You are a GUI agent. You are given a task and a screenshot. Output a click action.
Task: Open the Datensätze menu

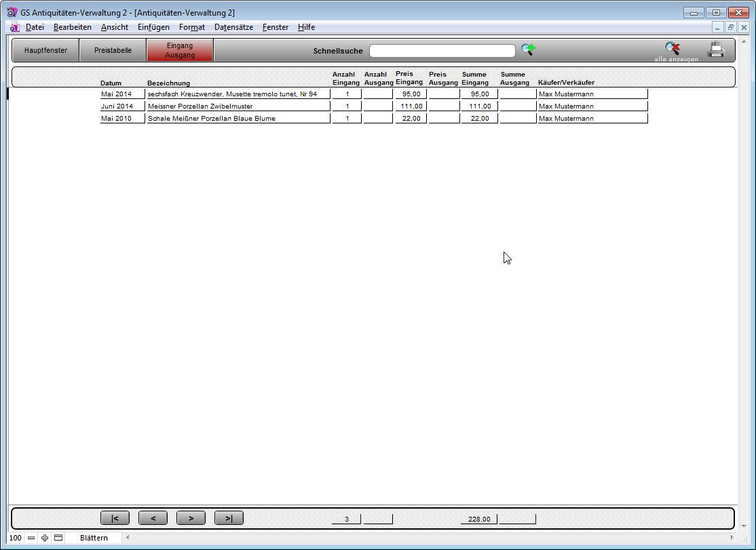coord(233,27)
